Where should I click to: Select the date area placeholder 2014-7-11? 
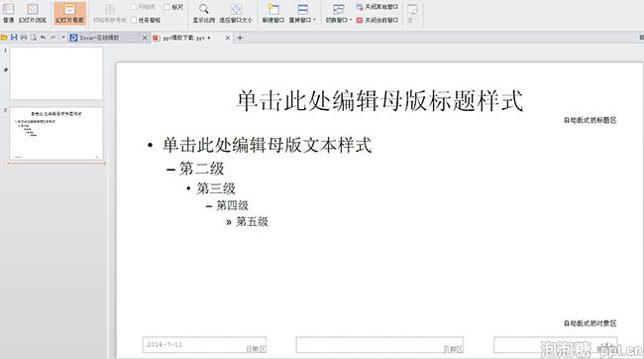coord(204,345)
